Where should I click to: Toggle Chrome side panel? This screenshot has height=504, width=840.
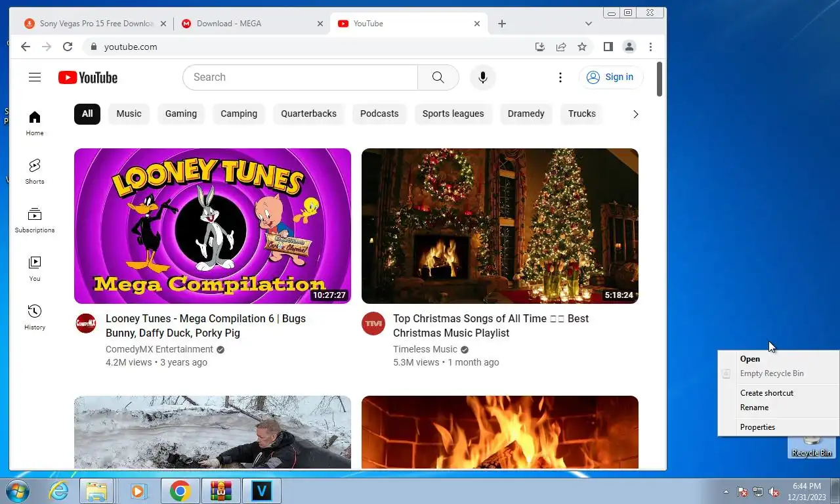pyautogui.click(x=608, y=47)
